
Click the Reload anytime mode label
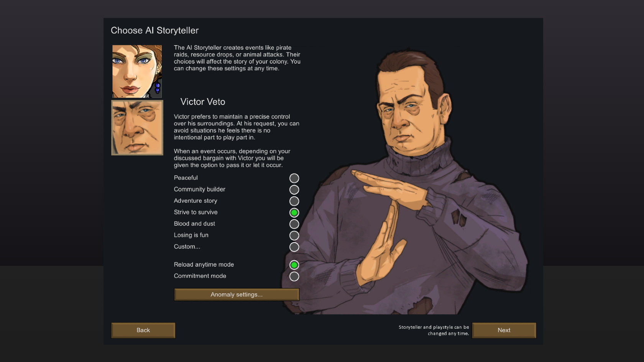click(x=204, y=264)
